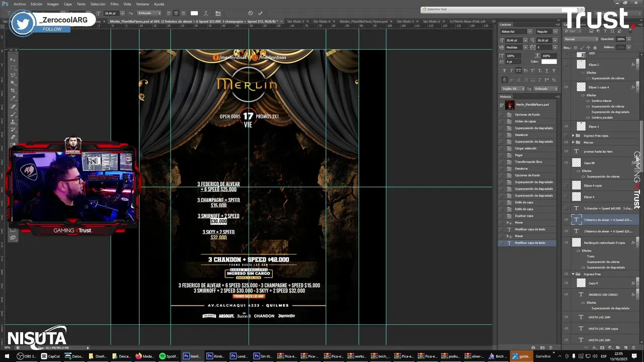
Task: Cancel current text edits in options bar
Action: tap(251, 13)
